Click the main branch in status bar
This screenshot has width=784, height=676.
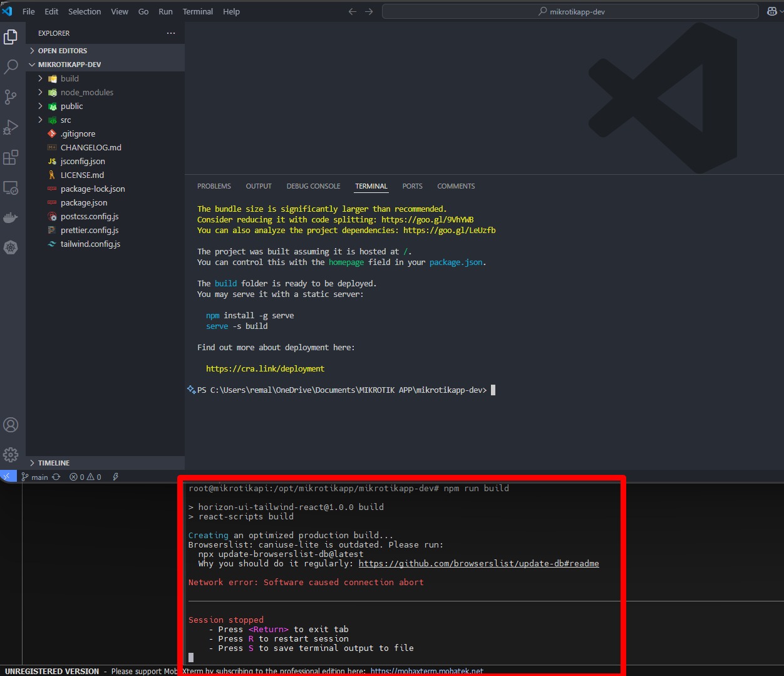click(34, 477)
